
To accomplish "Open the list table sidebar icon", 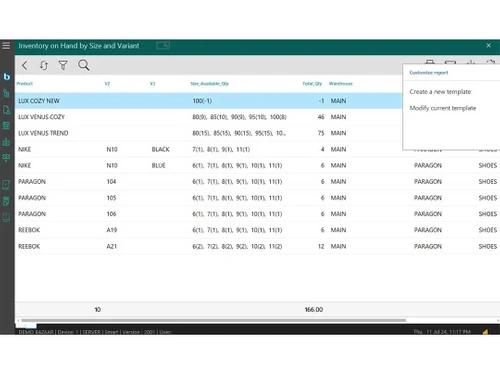I will pyautogui.click(x=6, y=126).
